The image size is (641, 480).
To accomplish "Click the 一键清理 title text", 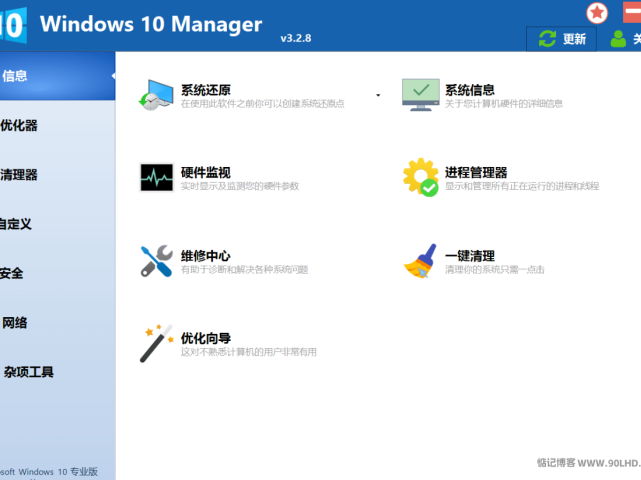I will click(x=470, y=256).
